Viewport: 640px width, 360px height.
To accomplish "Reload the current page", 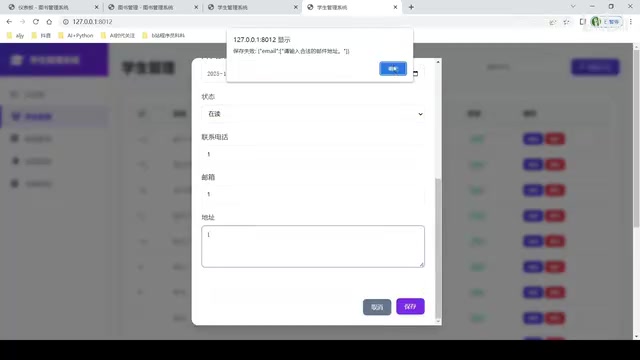I will click(36, 22).
